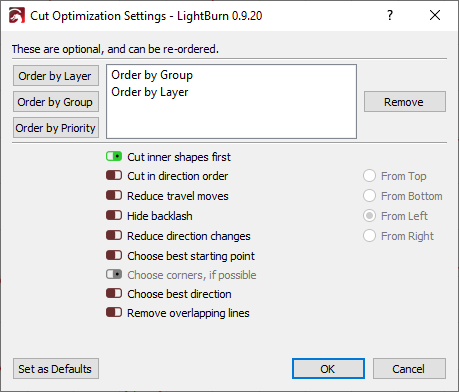Enable Remove overlapping lines
This screenshot has height=392, width=459.
[114, 313]
